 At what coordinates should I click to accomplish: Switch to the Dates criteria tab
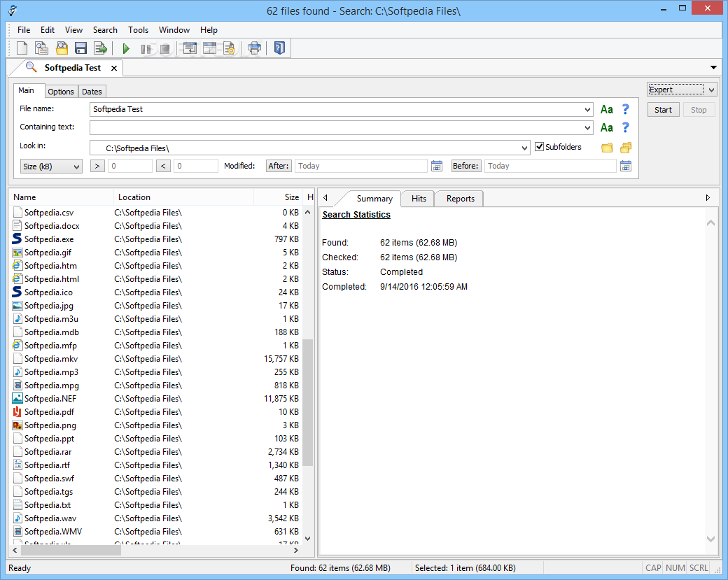[x=92, y=92]
